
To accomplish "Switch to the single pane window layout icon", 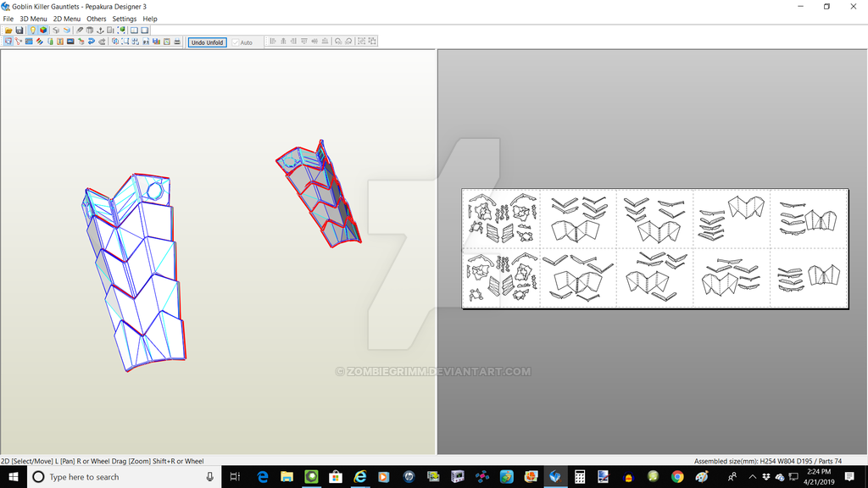I will [x=144, y=30].
